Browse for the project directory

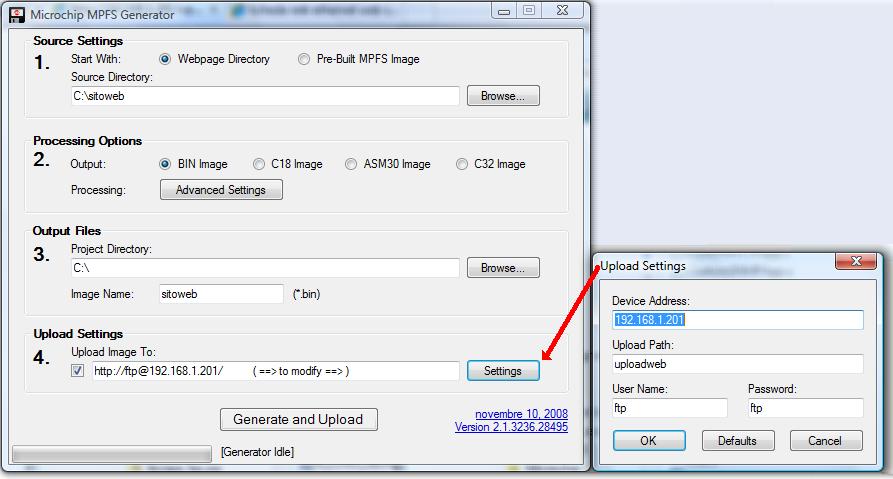503,268
